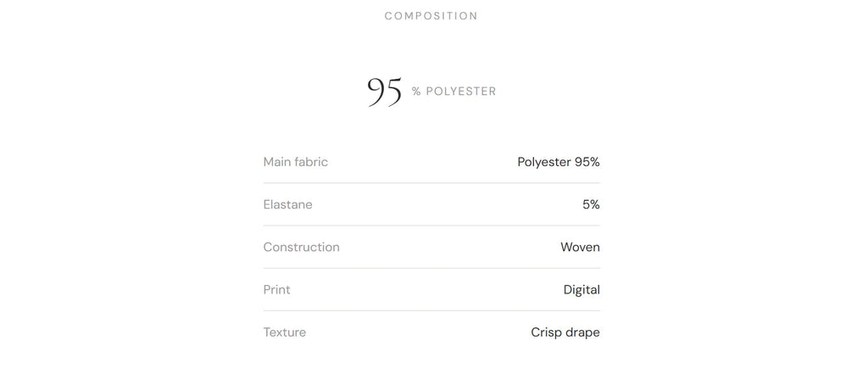The image size is (868, 368).
Task: Click the word Polyester in Main fabric row
Action: click(544, 162)
